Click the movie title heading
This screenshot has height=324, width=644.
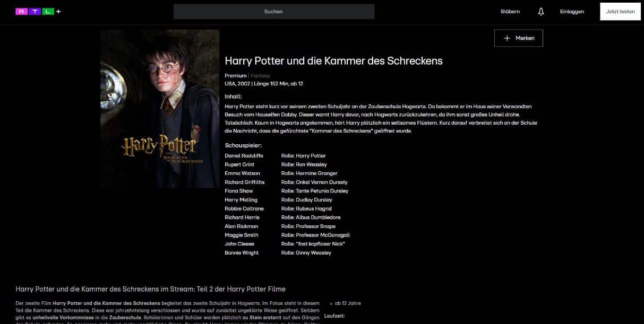click(333, 61)
